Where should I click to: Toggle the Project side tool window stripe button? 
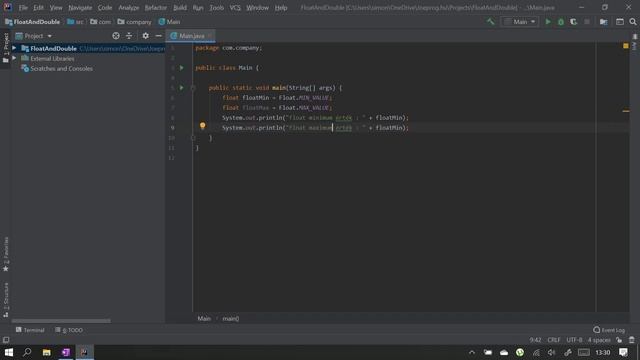coord(6,48)
